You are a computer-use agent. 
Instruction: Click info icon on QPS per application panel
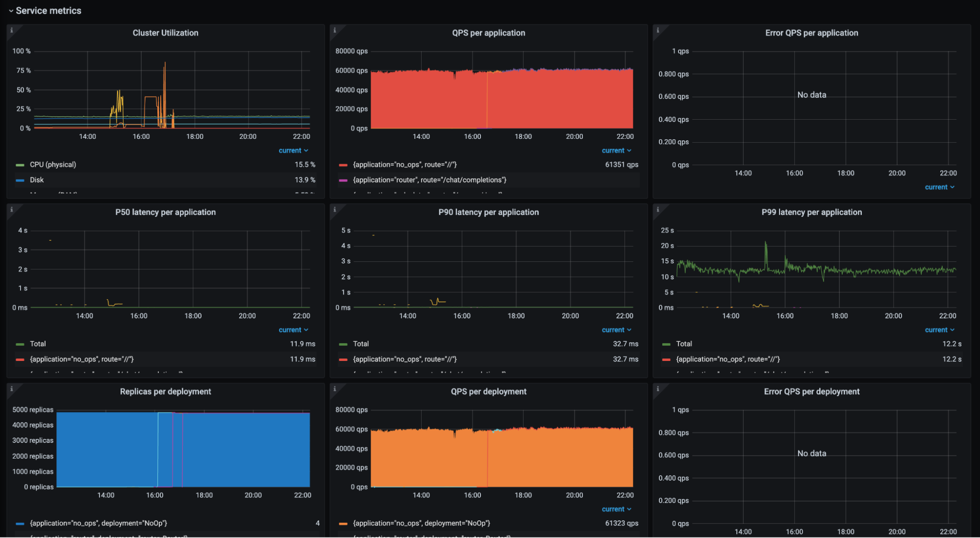point(334,30)
